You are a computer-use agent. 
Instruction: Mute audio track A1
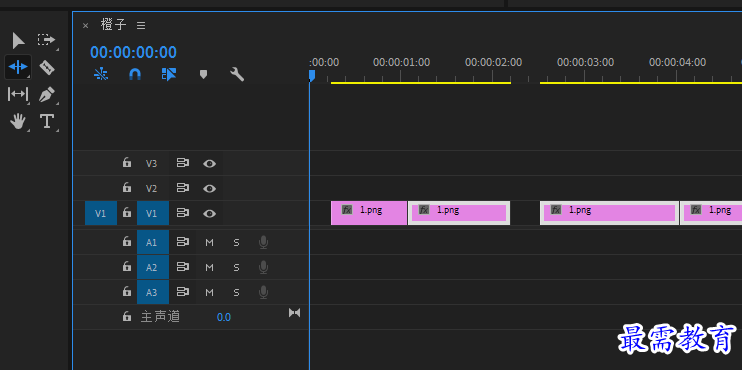coord(209,242)
